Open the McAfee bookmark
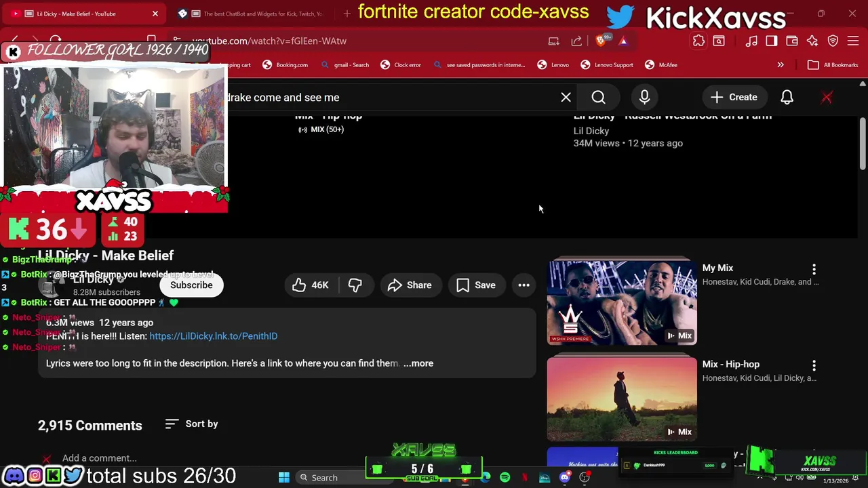This screenshot has height=488, width=868. tap(661, 65)
